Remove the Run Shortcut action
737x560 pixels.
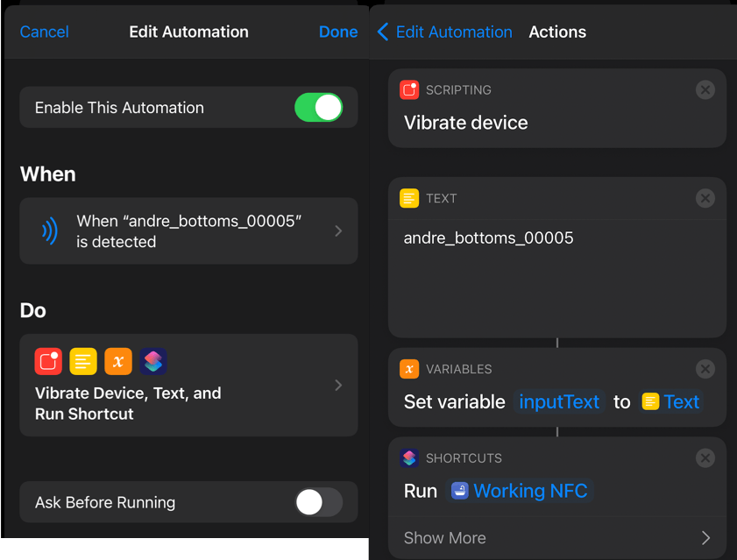click(705, 458)
